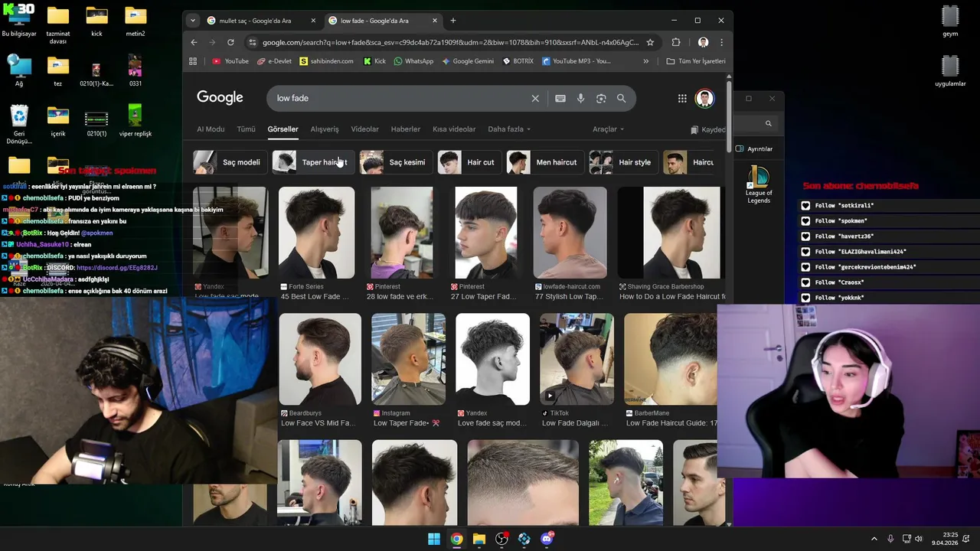The image size is (980, 551).
Task: Open the Beardburys 'Low Face VS Mid' image
Action: coord(320,359)
